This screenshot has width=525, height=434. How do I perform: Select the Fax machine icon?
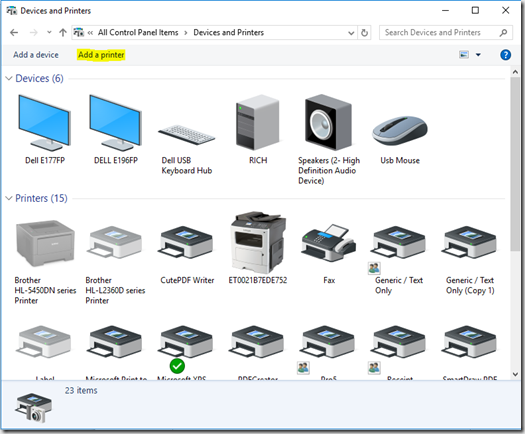(329, 243)
